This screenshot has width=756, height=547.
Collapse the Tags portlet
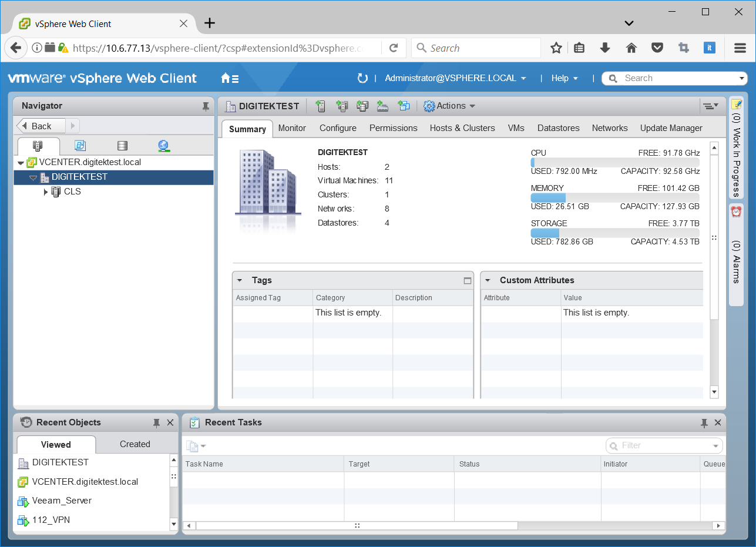(240, 281)
